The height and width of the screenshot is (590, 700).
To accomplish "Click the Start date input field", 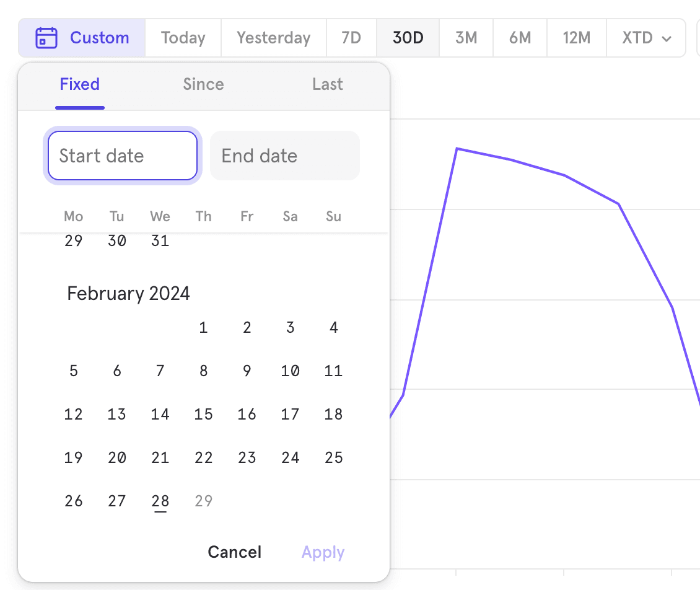I will coord(122,156).
